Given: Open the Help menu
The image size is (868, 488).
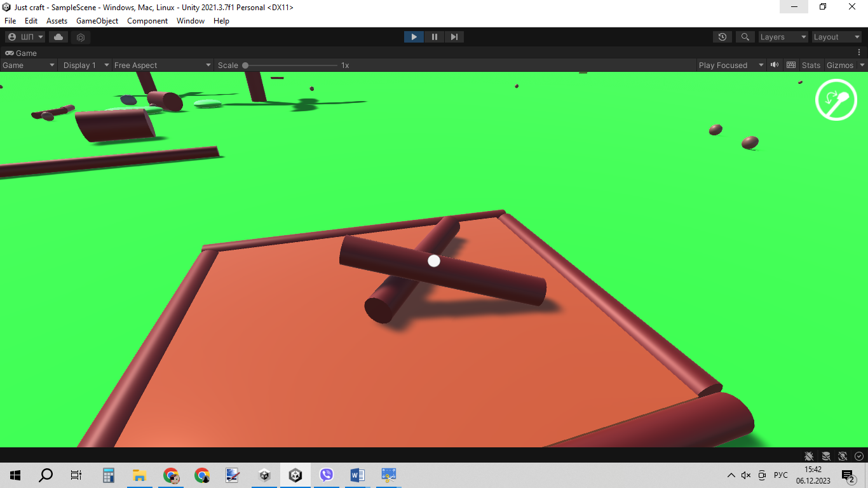Looking at the screenshot, I should [221, 21].
